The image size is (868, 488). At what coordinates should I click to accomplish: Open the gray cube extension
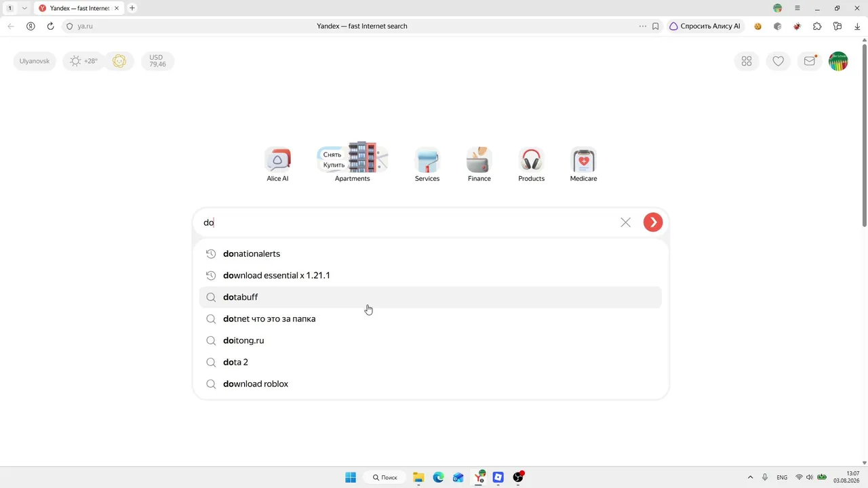point(778,26)
